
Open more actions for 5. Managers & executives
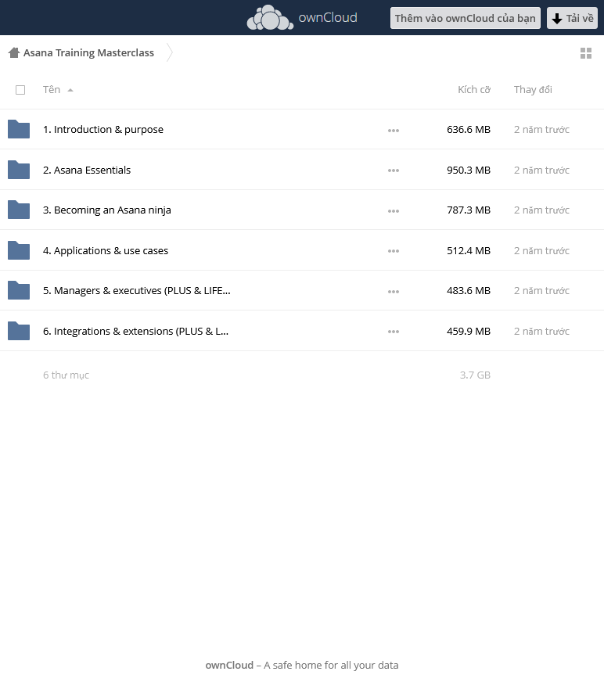pyautogui.click(x=394, y=292)
